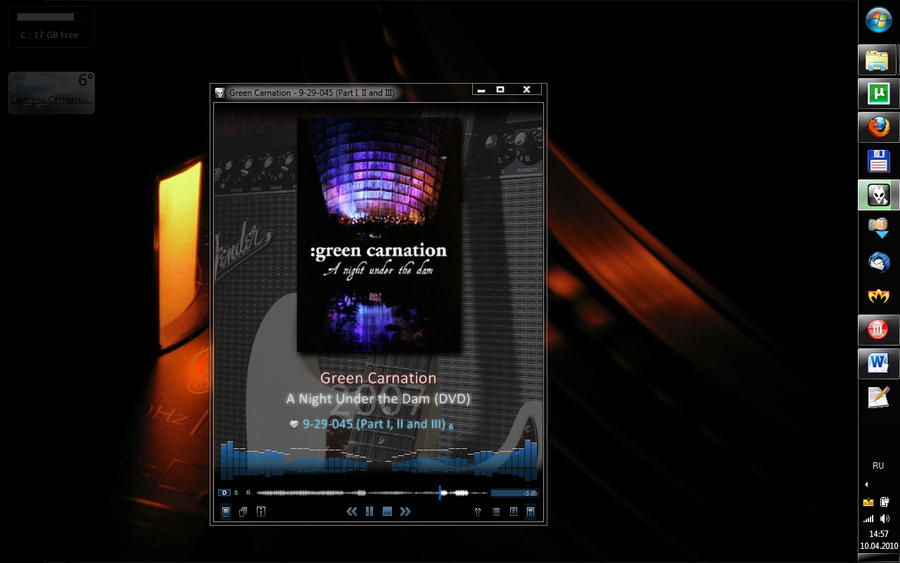
Task: Open the yellow flame taskbar icon
Action: tap(878, 296)
